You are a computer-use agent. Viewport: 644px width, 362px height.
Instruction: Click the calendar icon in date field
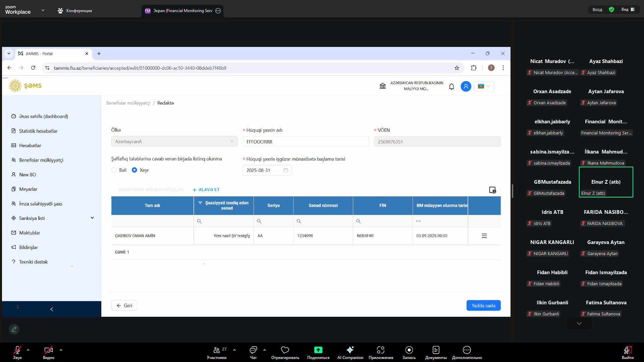point(286,170)
